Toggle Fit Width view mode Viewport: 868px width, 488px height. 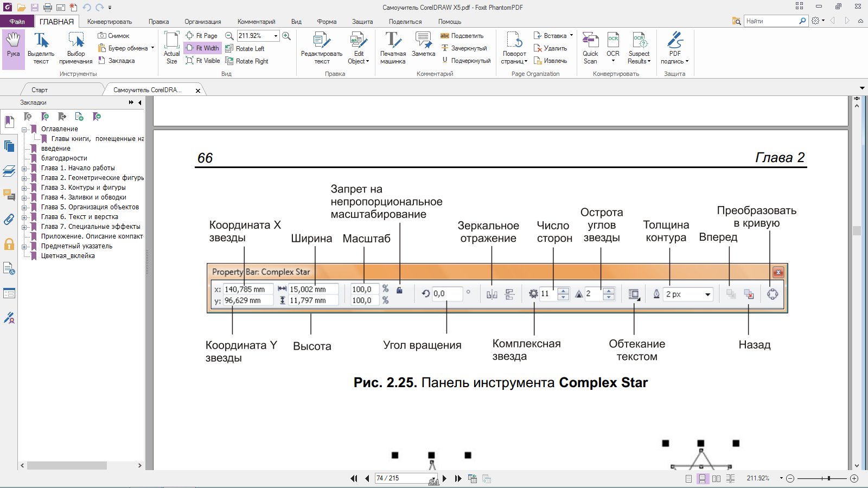point(203,48)
